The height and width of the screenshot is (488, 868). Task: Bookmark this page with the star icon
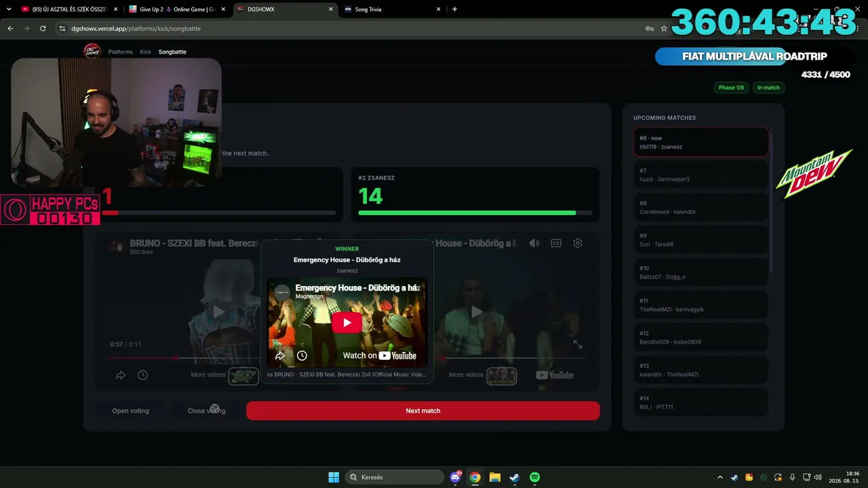coord(664,28)
